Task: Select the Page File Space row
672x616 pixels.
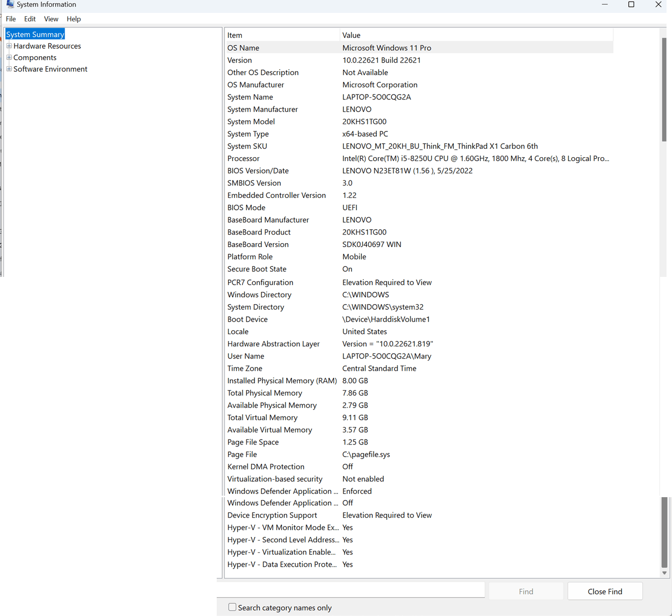Action: click(x=419, y=442)
